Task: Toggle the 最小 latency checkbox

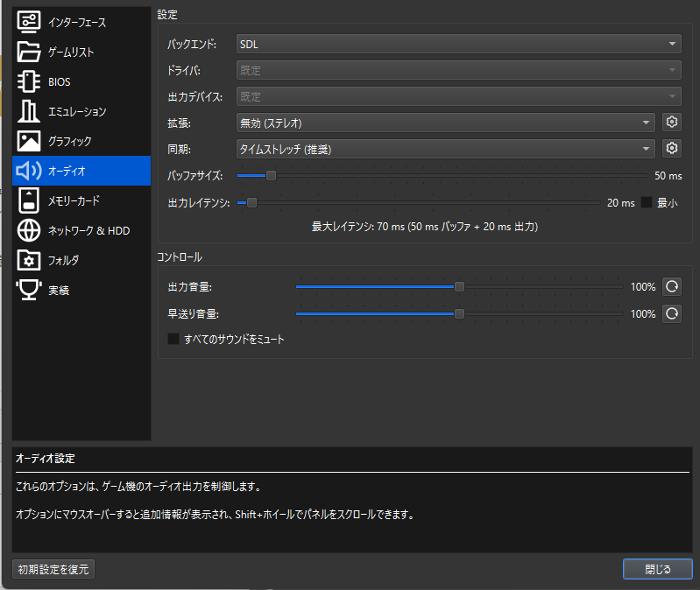Action: tap(647, 202)
